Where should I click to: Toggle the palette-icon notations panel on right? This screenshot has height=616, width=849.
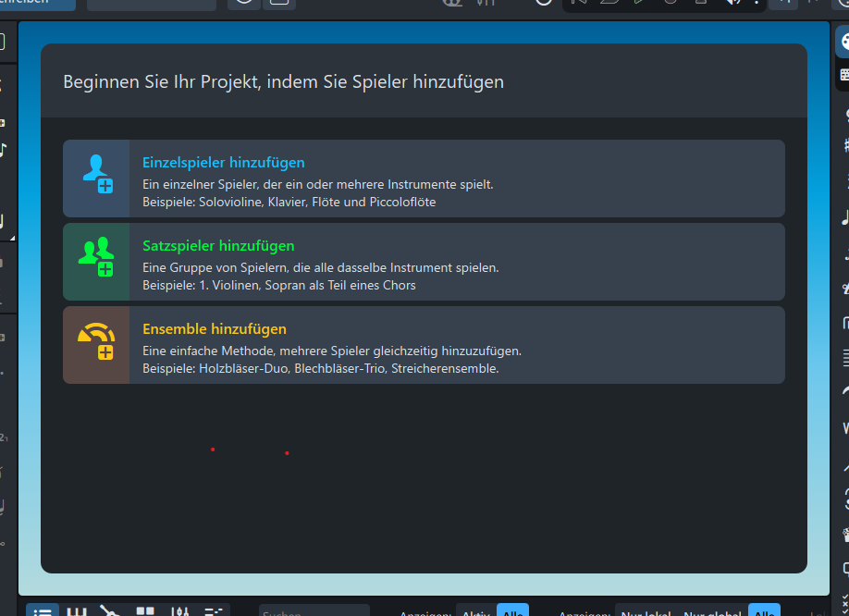click(x=843, y=43)
